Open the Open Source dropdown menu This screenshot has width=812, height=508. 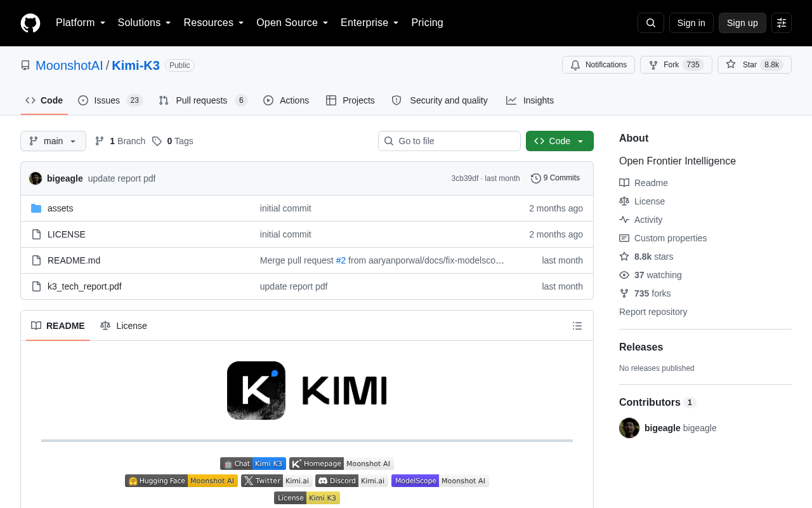click(292, 23)
